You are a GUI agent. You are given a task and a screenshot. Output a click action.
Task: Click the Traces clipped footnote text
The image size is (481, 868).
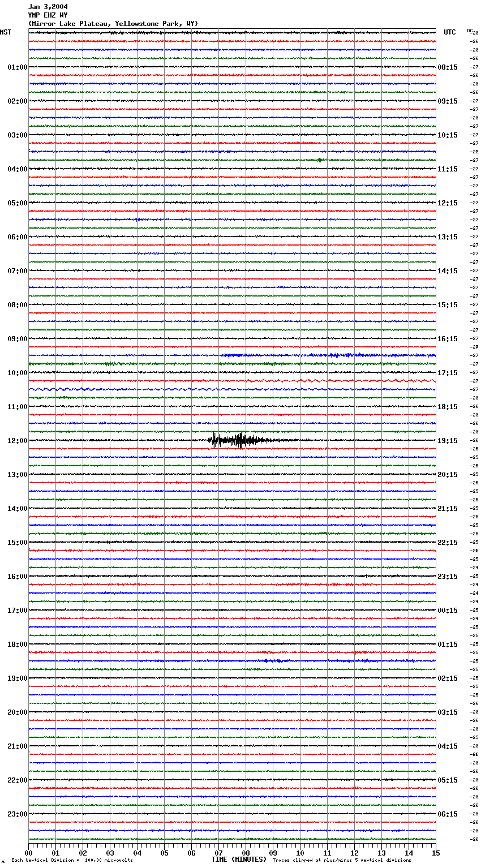(342, 861)
